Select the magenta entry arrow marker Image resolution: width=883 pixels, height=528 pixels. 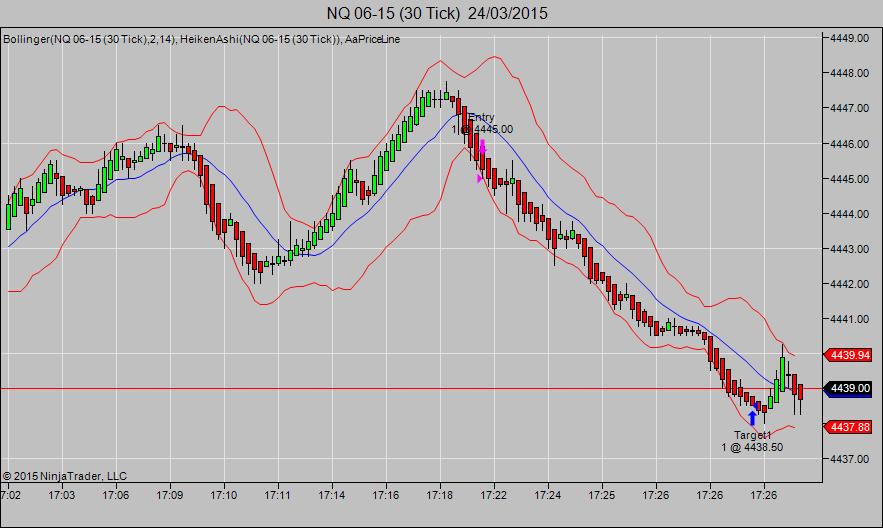[482, 146]
